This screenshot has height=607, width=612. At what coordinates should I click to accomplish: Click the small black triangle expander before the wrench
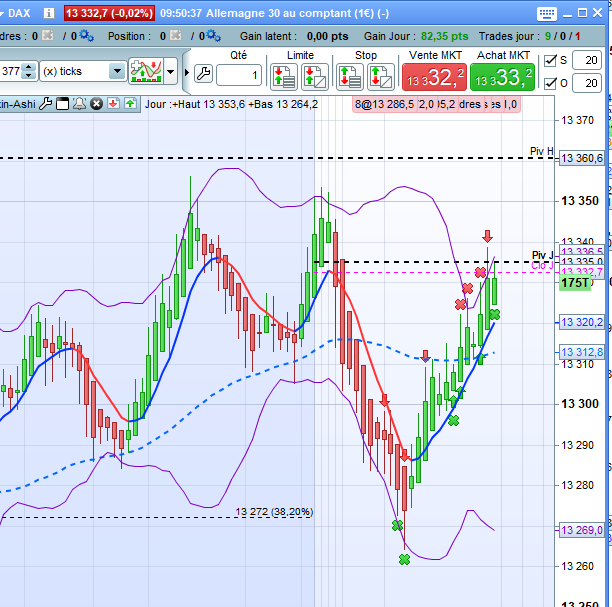click(187, 73)
